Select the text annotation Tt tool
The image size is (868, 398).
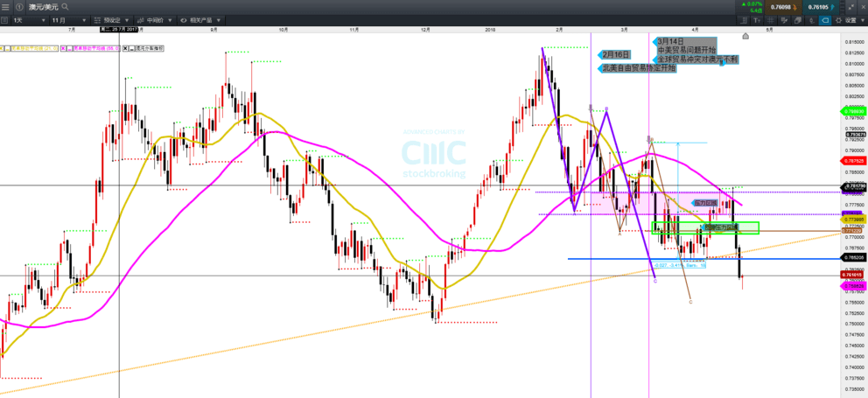pos(757,20)
